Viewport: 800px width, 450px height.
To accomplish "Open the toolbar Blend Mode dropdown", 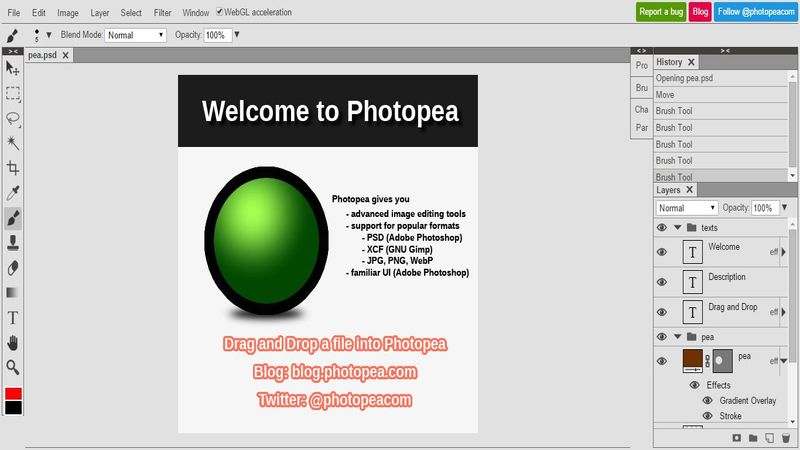I will tap(136, 35).
